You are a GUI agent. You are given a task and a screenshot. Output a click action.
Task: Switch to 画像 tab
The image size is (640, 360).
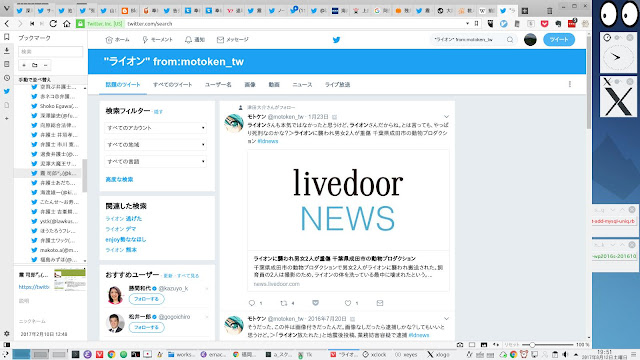[x=250, y=84]
